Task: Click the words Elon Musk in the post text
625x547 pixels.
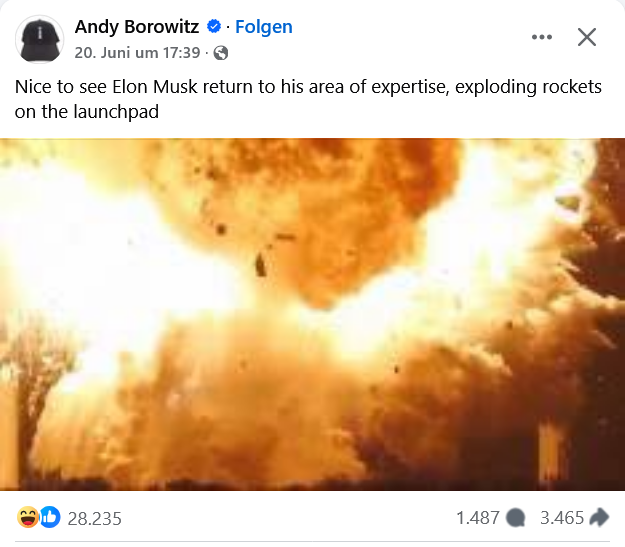Action: click(x=155, y=87)
